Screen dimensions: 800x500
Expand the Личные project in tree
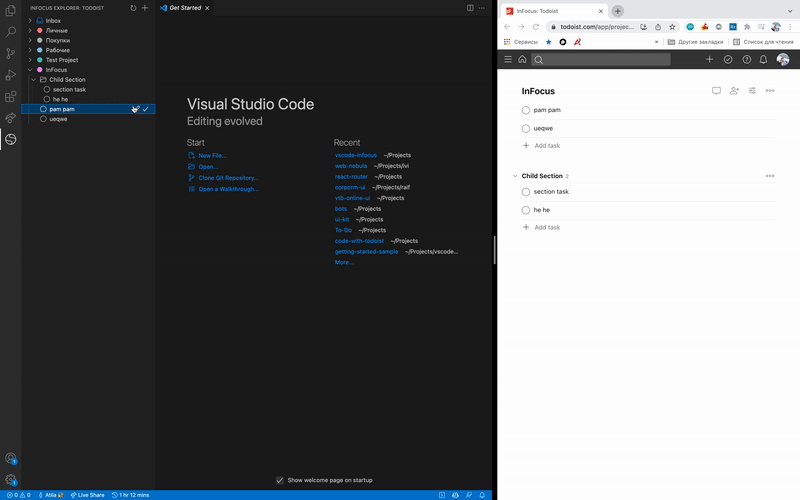pyautogui.click(x=30, y=31)
